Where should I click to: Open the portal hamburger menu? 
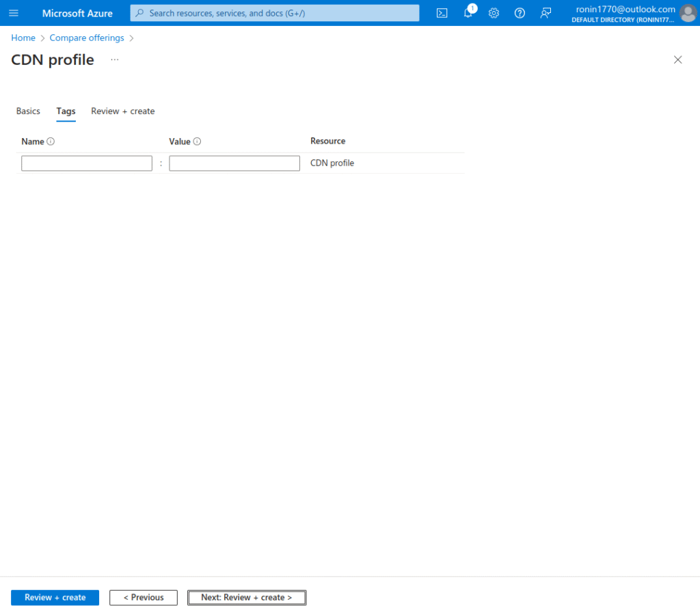14,13
